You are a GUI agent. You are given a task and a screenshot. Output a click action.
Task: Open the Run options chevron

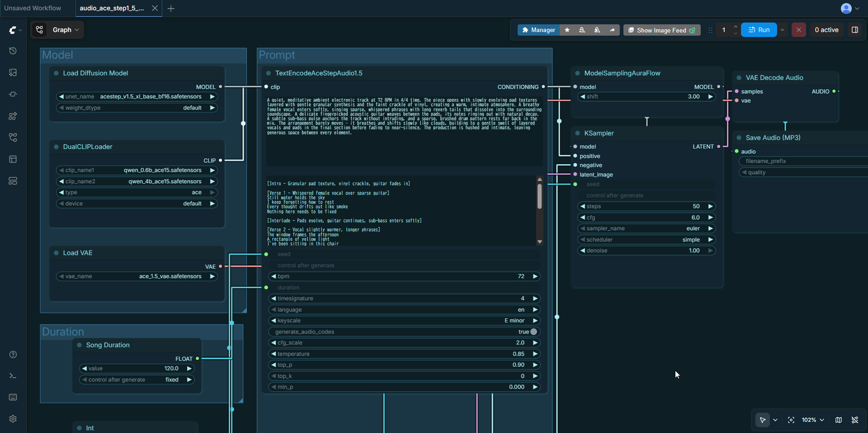pyautogui.click(x=782, y=30)
